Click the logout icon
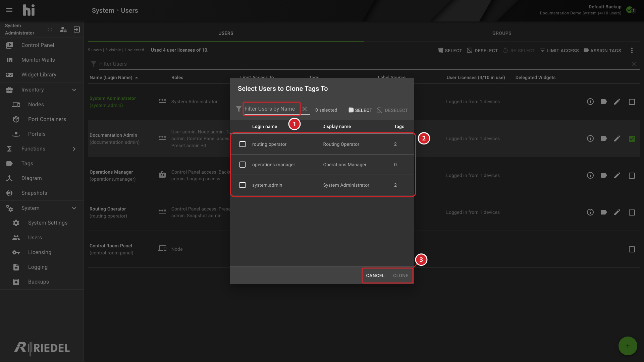This screenshot has width=644, height=362. tap(77, 29)
